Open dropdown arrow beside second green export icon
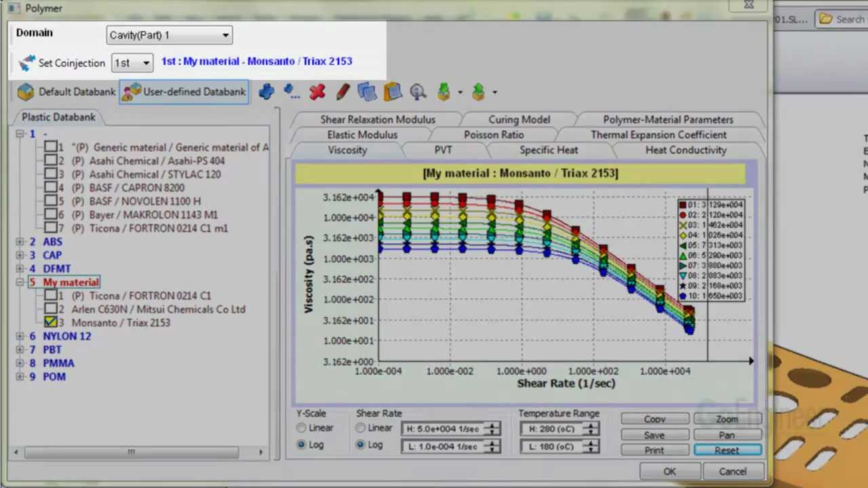 [495, 92]
